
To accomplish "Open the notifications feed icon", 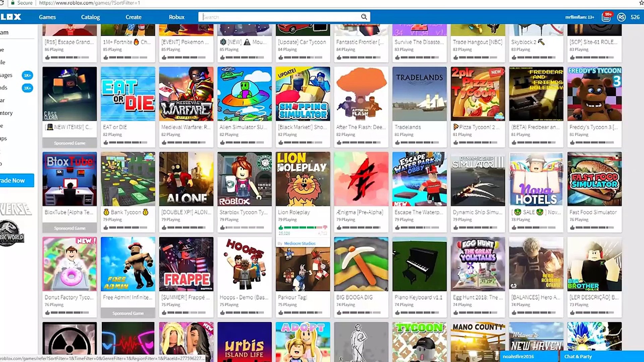I will click(x=606, y=17).
